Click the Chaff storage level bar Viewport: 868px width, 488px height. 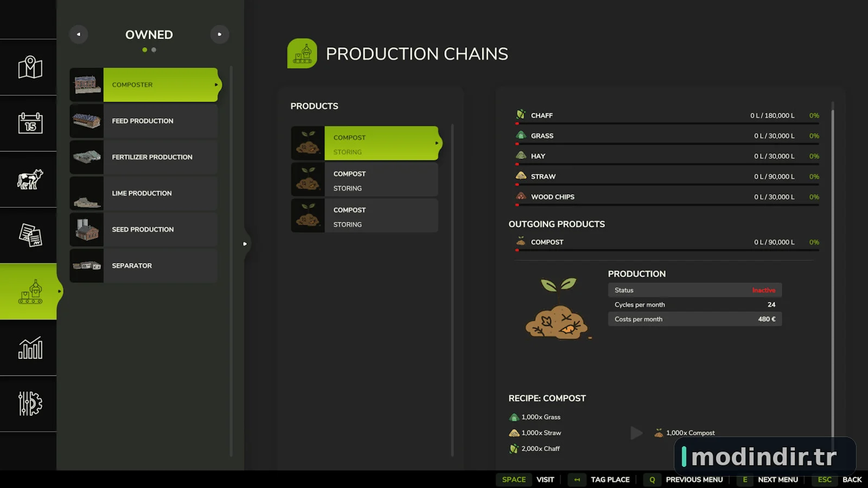(x=667, y=124)
